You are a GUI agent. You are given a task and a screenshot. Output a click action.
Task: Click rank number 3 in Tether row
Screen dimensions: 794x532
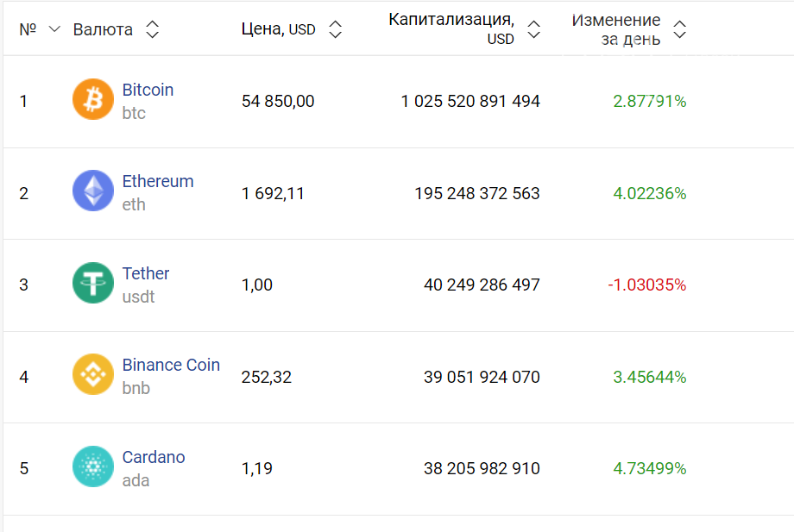click(x=24, y=285)
